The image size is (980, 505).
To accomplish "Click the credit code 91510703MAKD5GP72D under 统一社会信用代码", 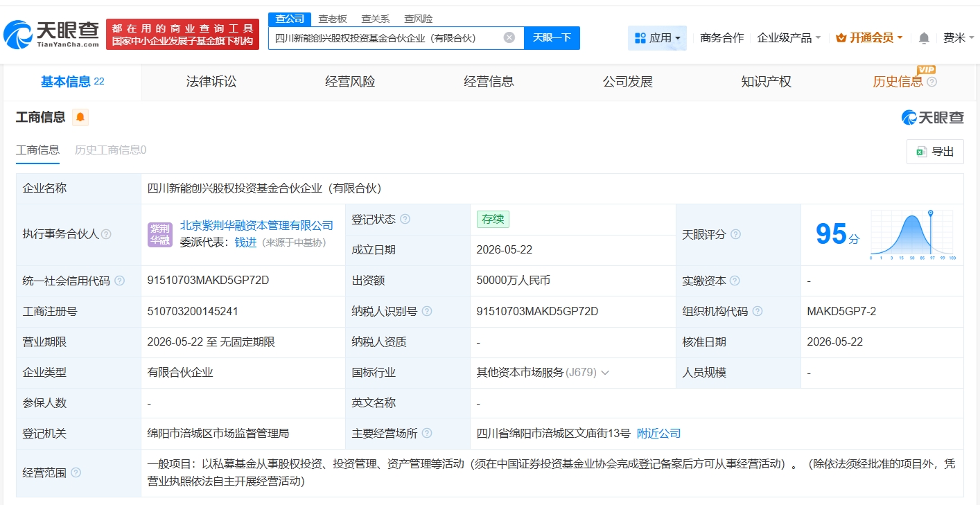I will pyautogui.click(x=208, y=281).
